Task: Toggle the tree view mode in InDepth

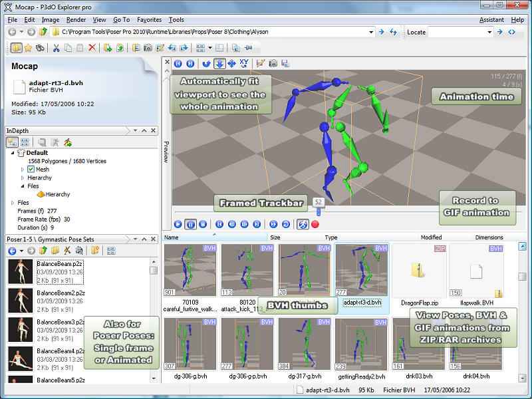Action: 11,142
